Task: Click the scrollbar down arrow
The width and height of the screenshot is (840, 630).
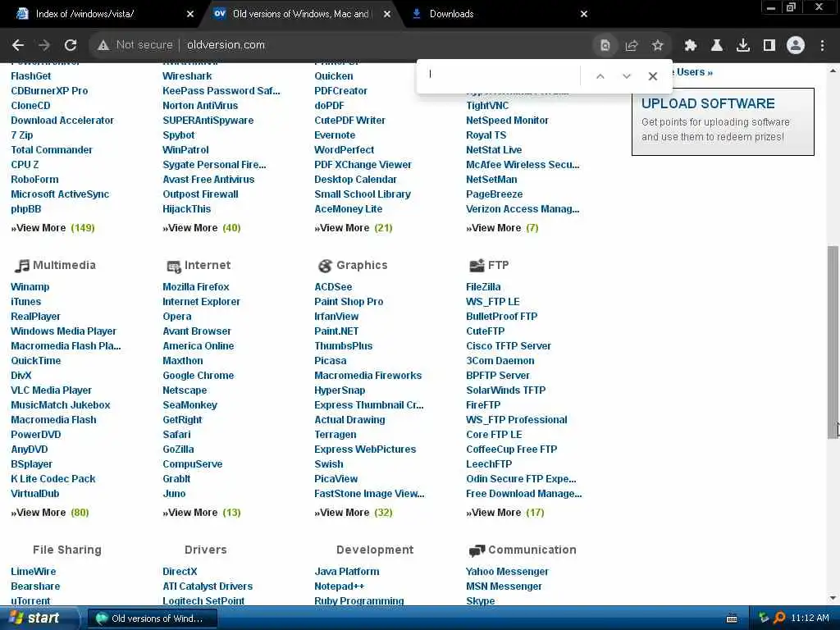Action: point(833,598)
